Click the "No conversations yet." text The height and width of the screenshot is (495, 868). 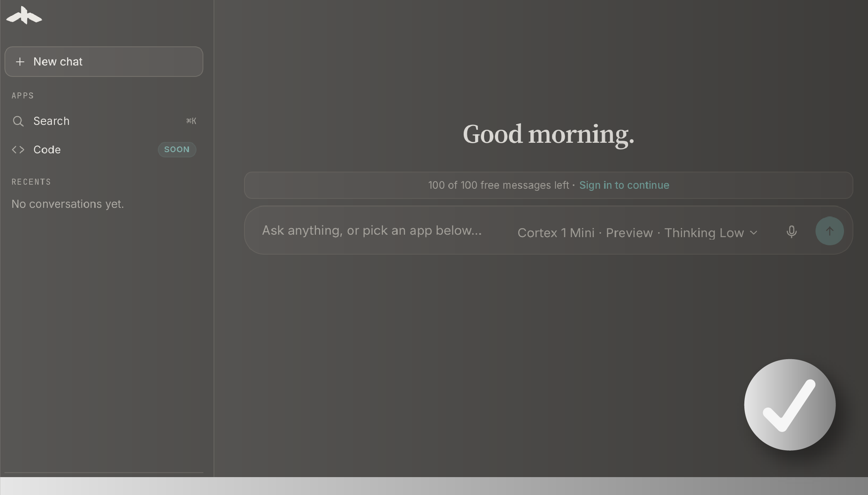[68, 204]
